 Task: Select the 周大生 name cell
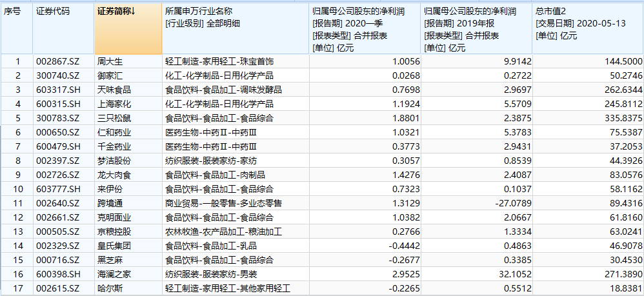(x=128, y=61)
